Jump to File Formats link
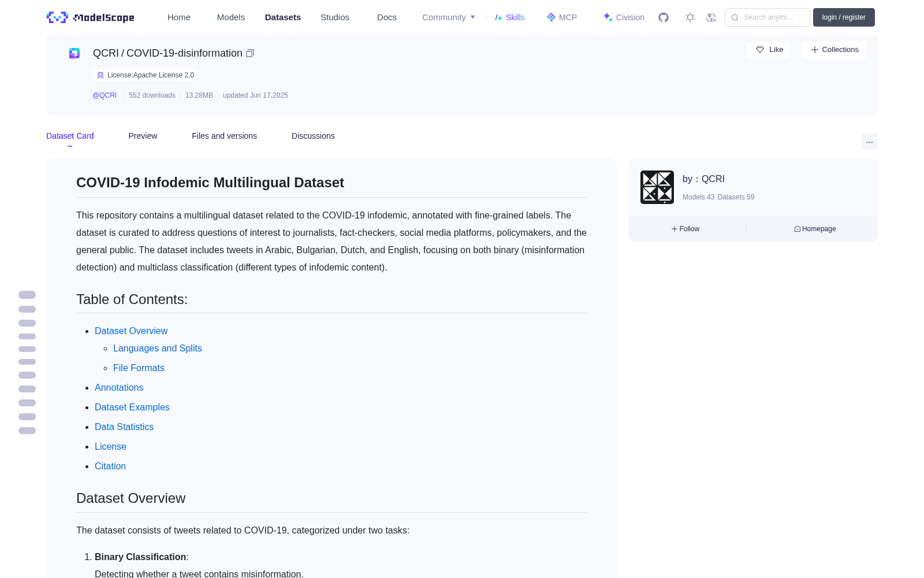The height and width of the screenshot is (578, 924). [x=139, y=368]
